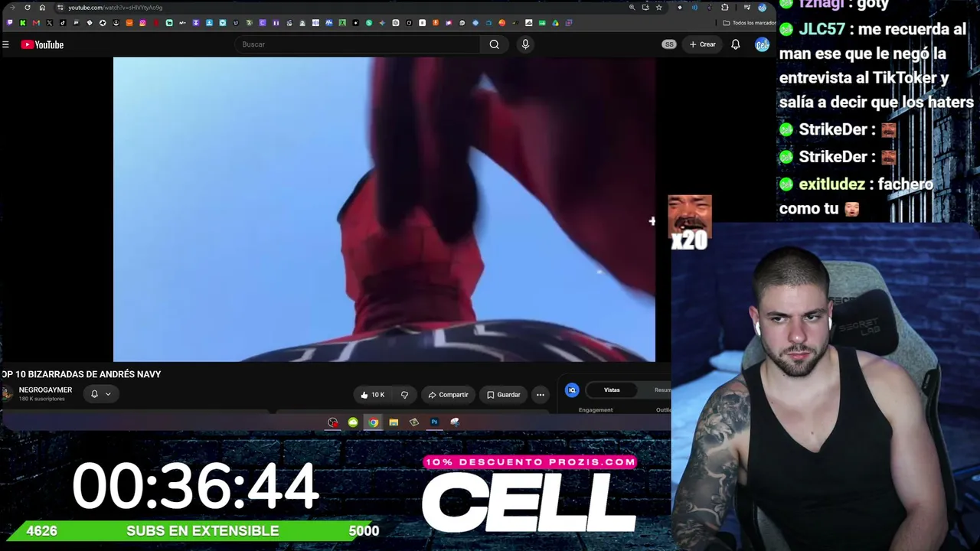
Task: Open more actions three-dot menu
Action: pos(541,395)
